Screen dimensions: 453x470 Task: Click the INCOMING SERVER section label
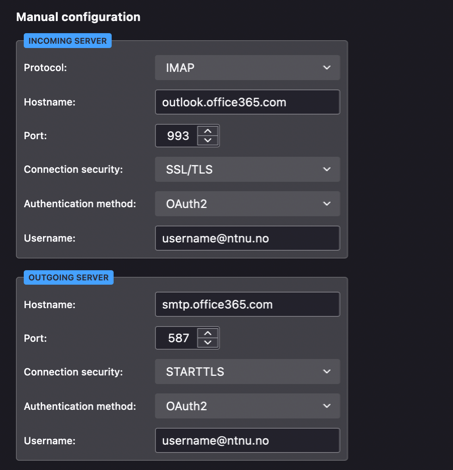click(68, 41)
